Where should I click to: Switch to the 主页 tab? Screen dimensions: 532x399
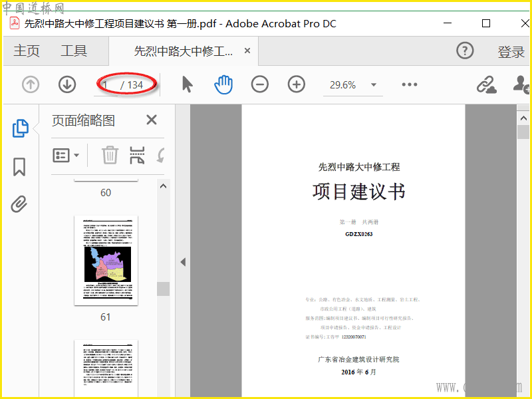point(27,51)
